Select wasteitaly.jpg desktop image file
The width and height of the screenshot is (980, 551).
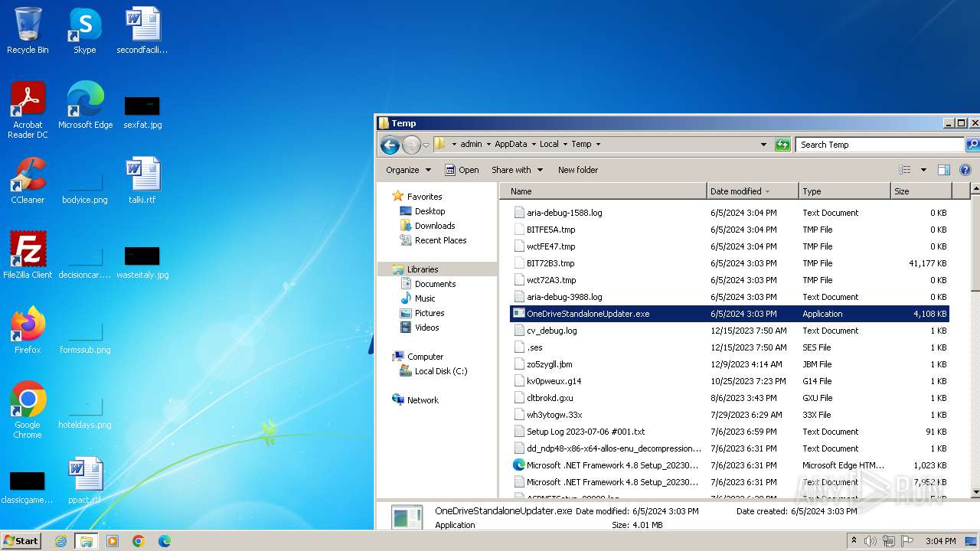pos(142,262)
